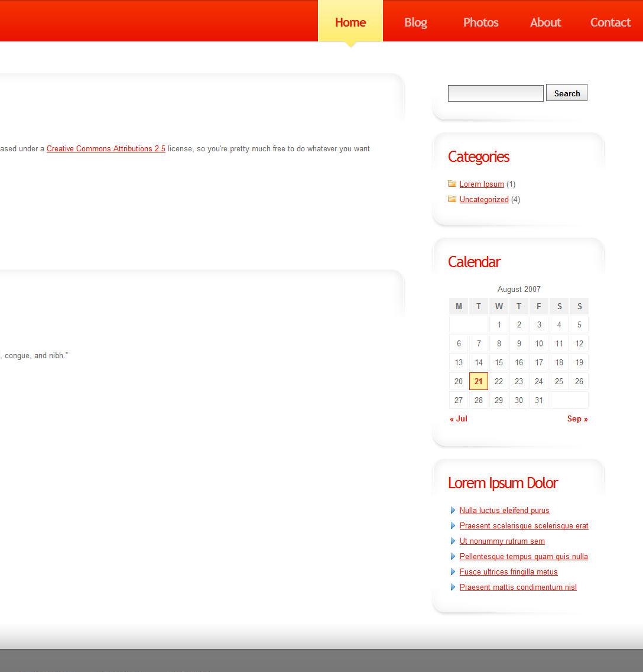Open the Contact page
This screenshot has width=643, height=672.
point(610,22)
